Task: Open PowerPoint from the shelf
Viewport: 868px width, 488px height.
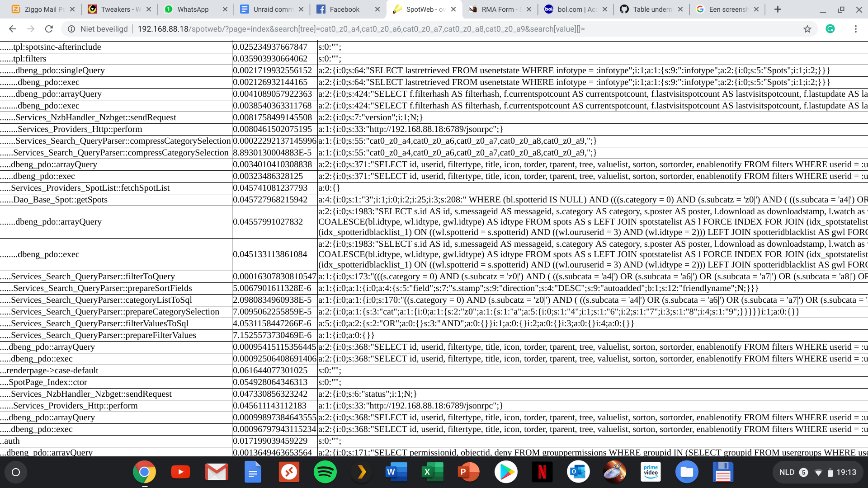Action: point(469,472)
